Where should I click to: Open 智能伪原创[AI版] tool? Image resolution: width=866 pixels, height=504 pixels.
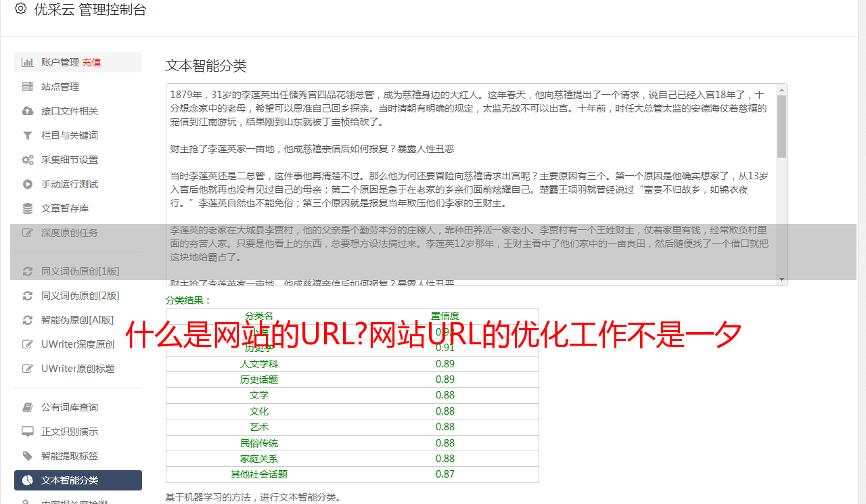(x=78, y=320)
